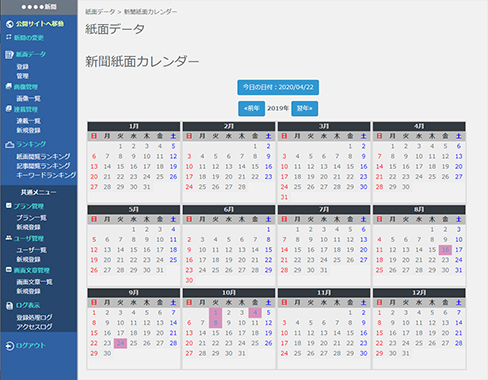
Task: Open 画面文章一覧
Action: (35, 282)
